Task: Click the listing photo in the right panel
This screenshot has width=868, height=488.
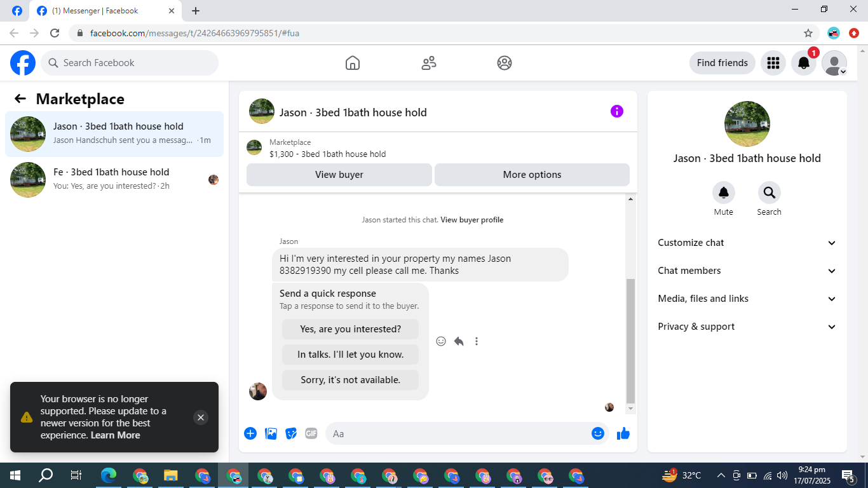Action: point(747,124)
